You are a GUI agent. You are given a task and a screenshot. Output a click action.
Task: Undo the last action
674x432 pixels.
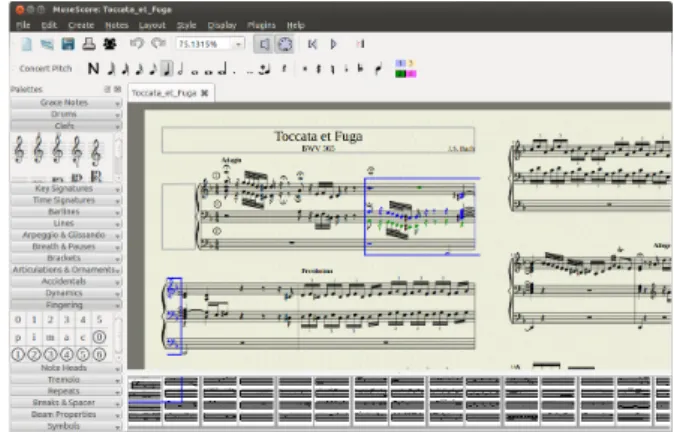point(137,43)
